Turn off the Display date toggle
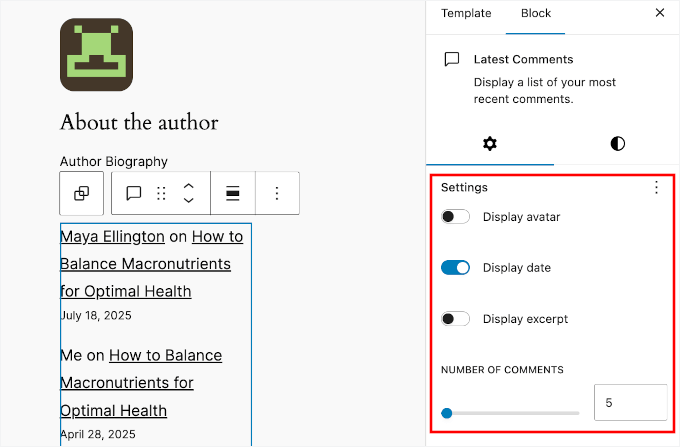The image size is (680, 447). 456,268
